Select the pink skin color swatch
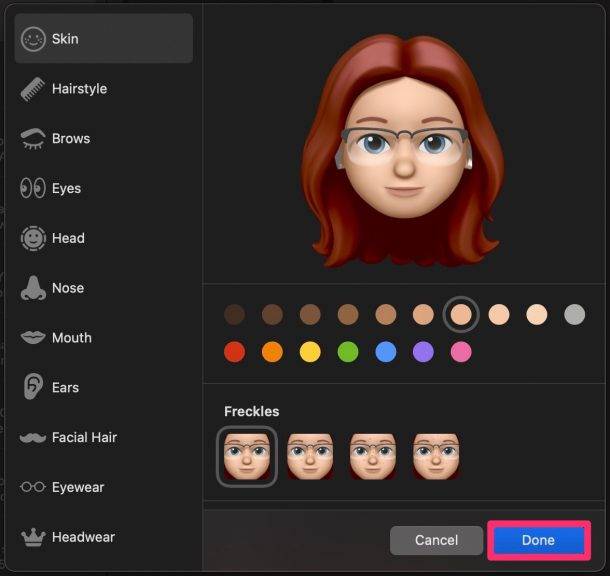The width and height of the screenshot is (610, 576). point(461,352)
